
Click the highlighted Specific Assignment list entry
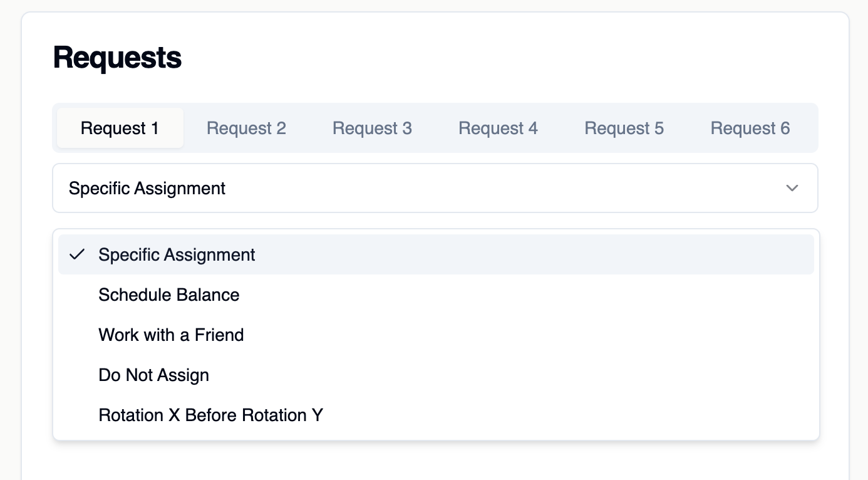tap(176, 254)
